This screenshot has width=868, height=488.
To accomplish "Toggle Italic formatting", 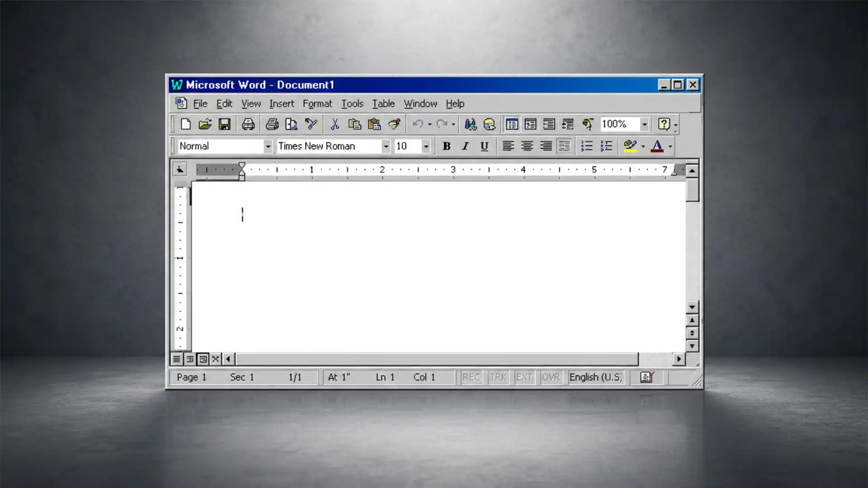I will pos(465,146).
